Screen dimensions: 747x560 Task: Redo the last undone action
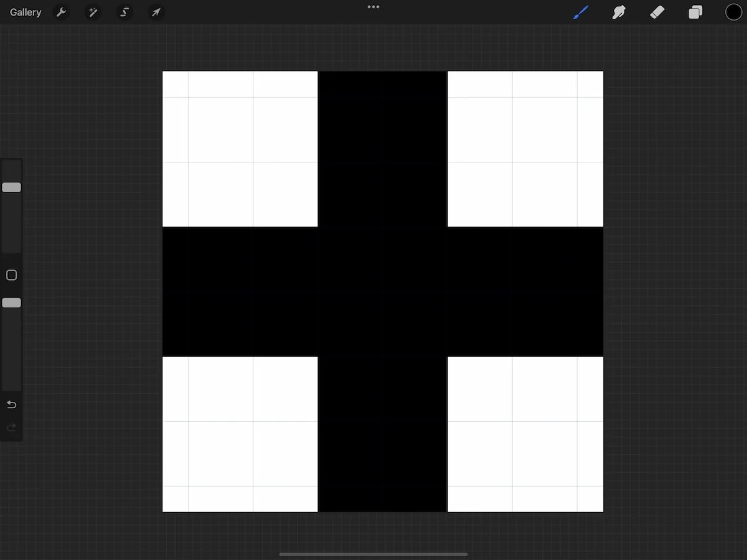11,427
